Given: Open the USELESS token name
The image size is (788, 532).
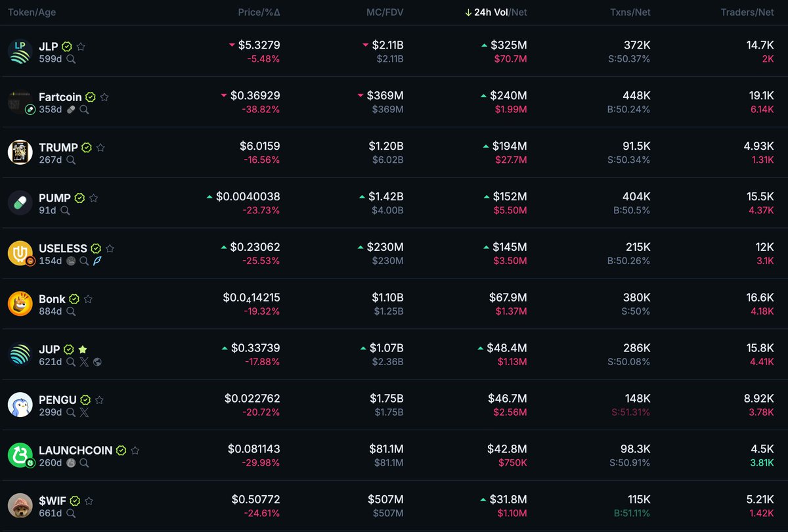Looking at the screenshot, I should coord(63,249).
